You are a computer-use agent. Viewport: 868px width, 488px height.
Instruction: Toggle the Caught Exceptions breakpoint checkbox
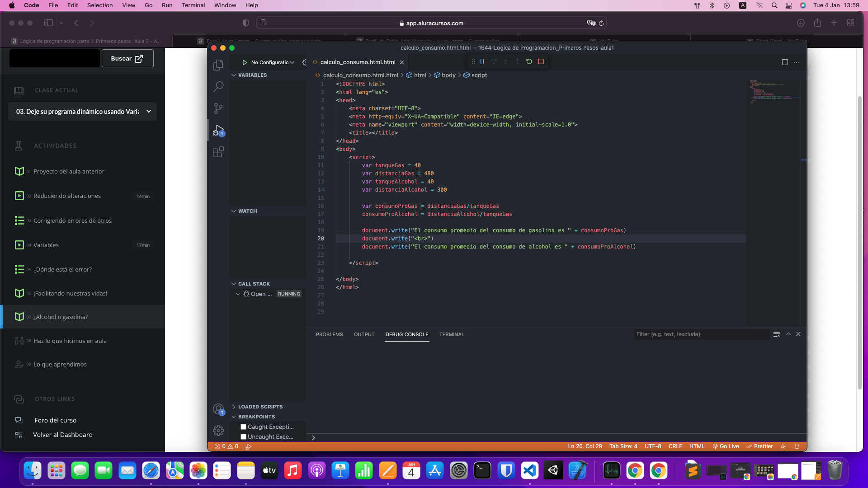[243, 427]
